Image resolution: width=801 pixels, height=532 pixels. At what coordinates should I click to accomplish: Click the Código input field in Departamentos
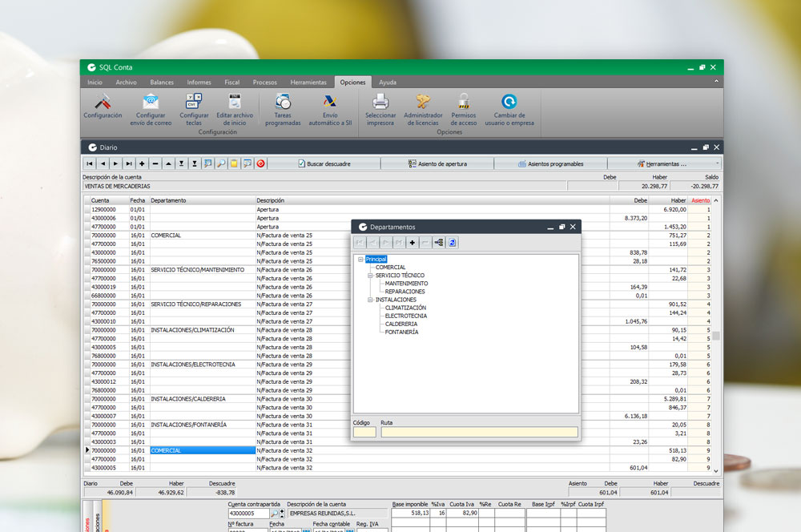[364, 431]
